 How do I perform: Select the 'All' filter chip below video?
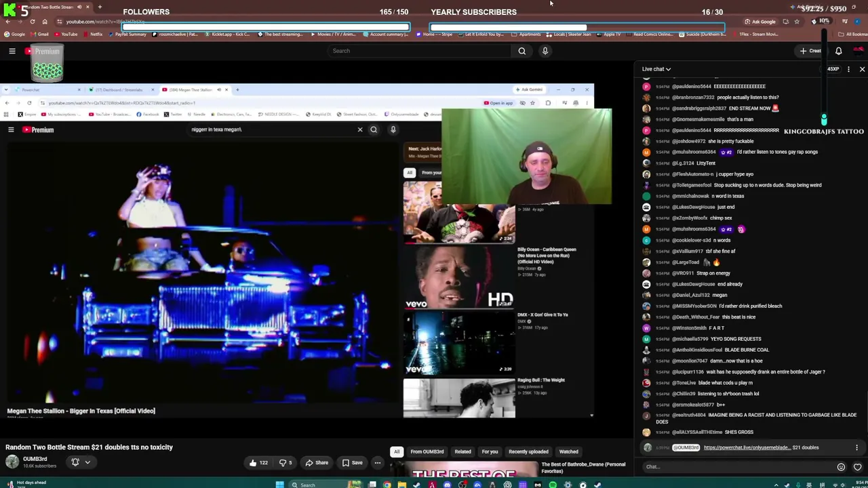click(x=397, y=451)
